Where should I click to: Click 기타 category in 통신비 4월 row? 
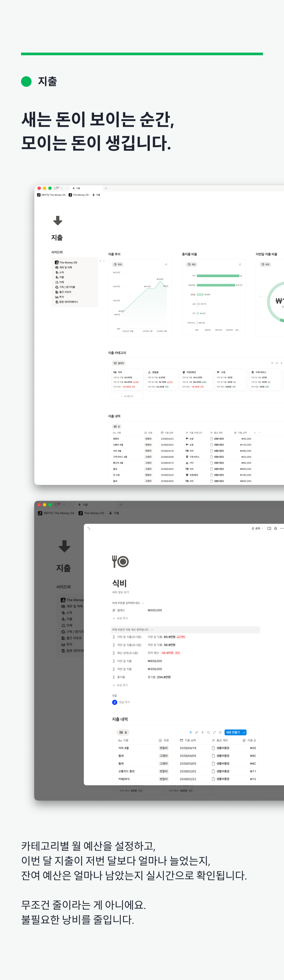click(x=190, y=463)
